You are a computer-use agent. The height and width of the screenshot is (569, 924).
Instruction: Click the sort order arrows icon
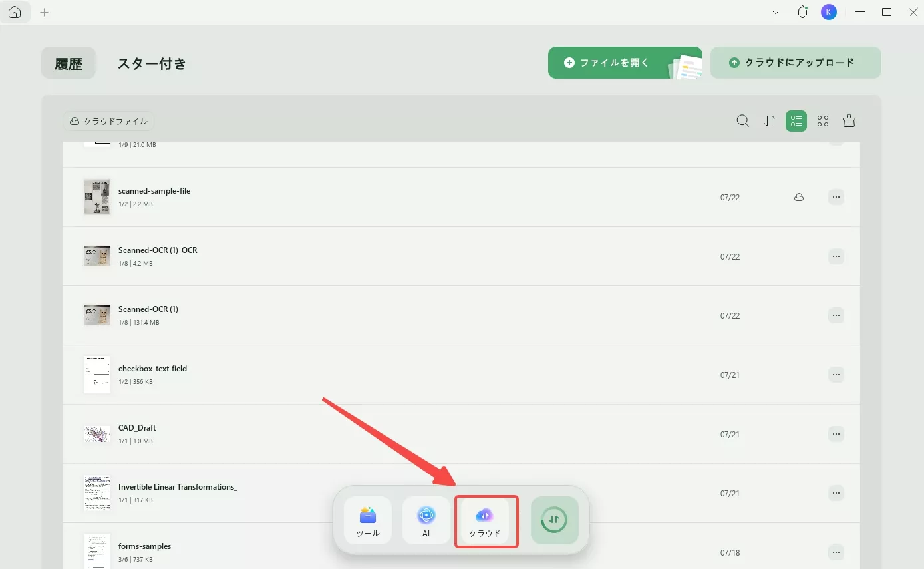[x=770, y=121]
